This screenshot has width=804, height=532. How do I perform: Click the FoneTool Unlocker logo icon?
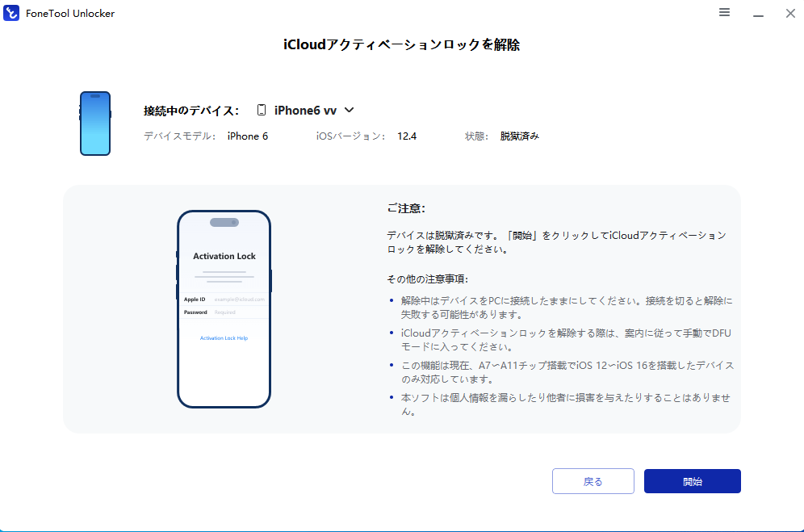pos(11,13)
